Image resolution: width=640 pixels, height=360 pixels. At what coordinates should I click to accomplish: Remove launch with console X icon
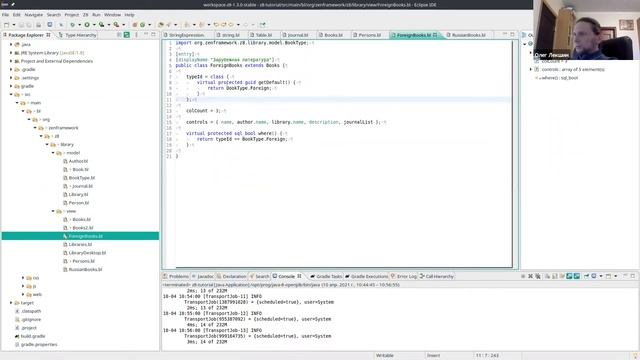530,276
